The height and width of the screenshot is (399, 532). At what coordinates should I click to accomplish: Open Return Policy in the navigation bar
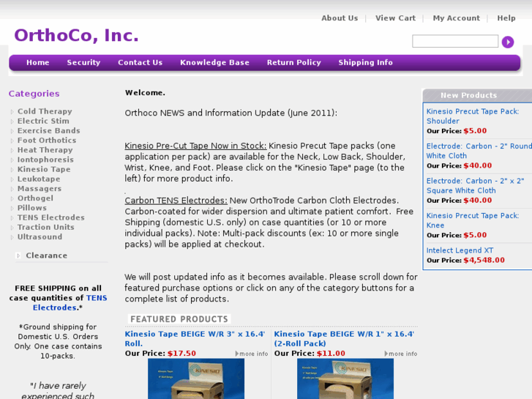pos(294,62)
